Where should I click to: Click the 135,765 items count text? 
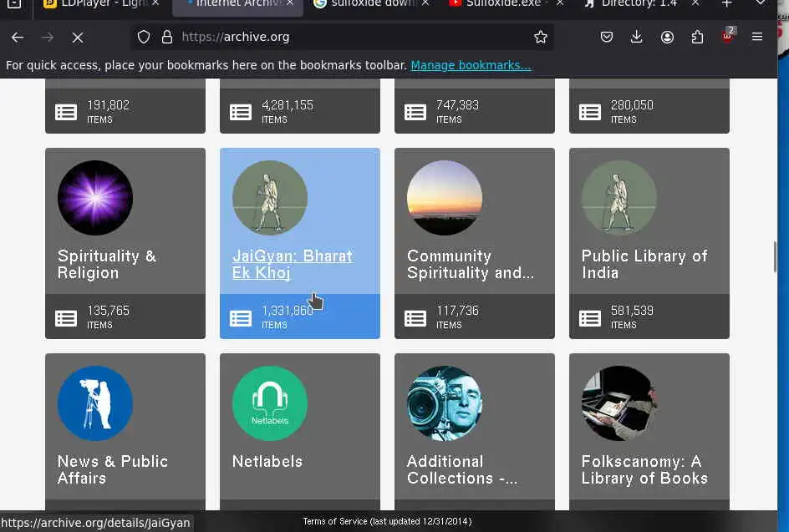tap(108, 317)
